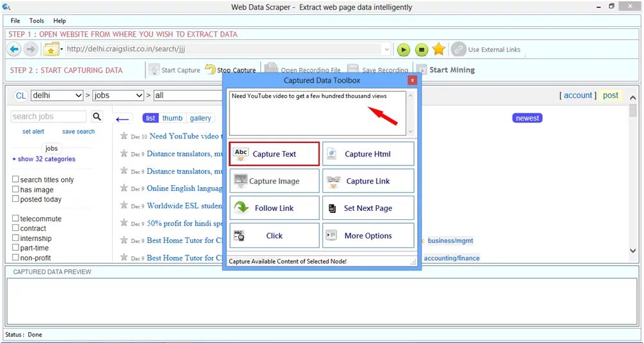
Task: Toggle the posted today checkbox
Action: tap(15, 199)
